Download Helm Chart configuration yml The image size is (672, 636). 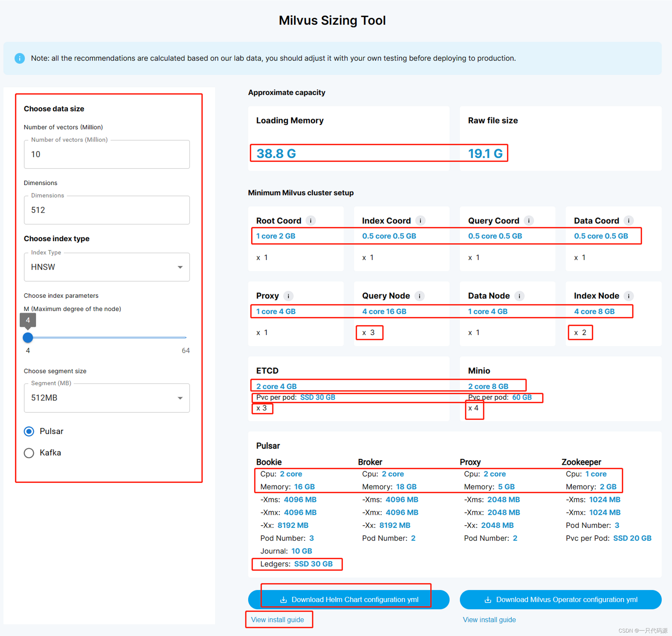click(349, 599)
